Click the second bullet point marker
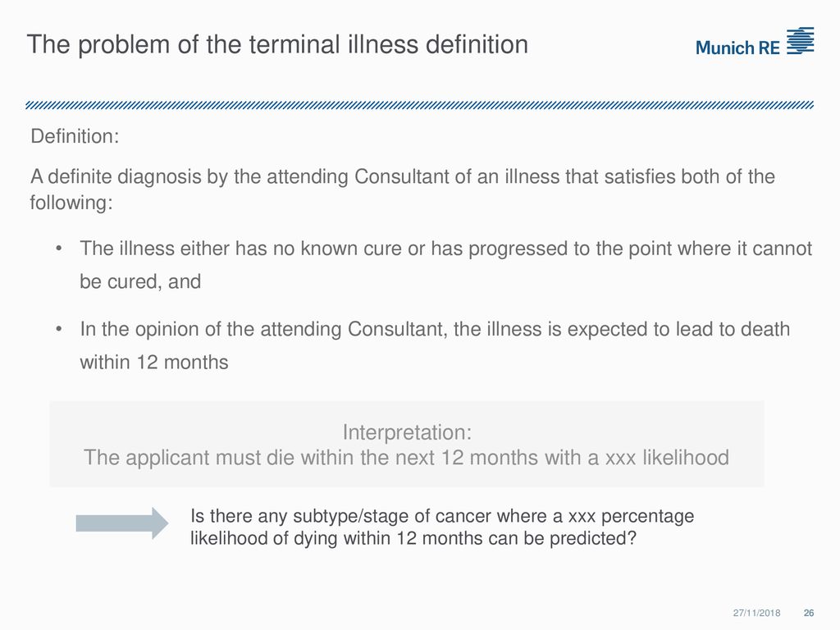Image resolution: width=840 pixels, height=630 pixels. (x=59, y=329)
